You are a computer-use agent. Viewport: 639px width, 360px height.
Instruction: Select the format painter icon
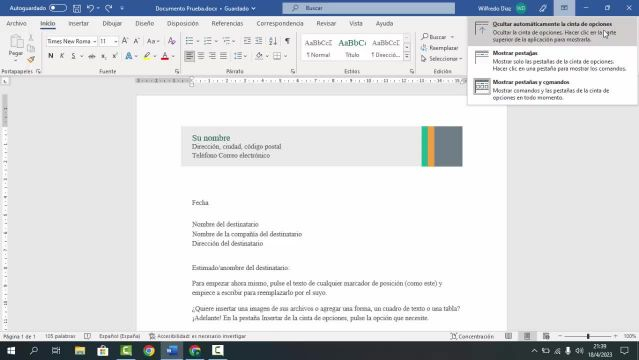tap(31, 60)
